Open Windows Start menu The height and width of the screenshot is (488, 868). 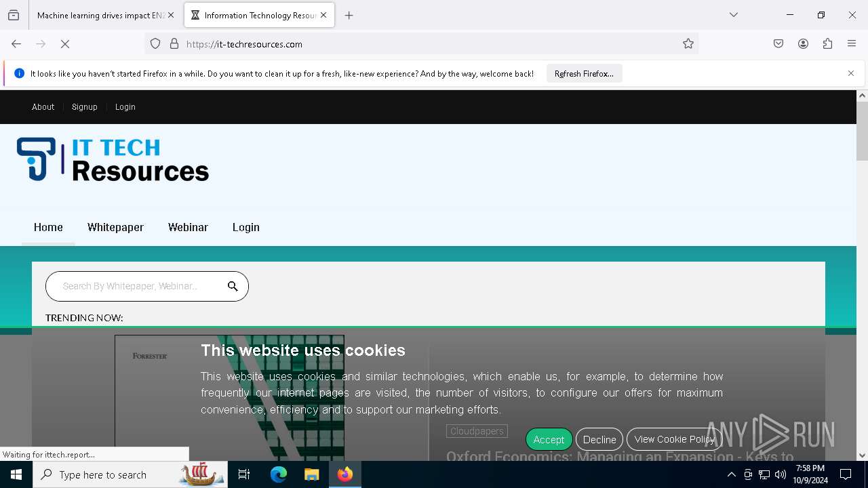click(x=16, y=474)
